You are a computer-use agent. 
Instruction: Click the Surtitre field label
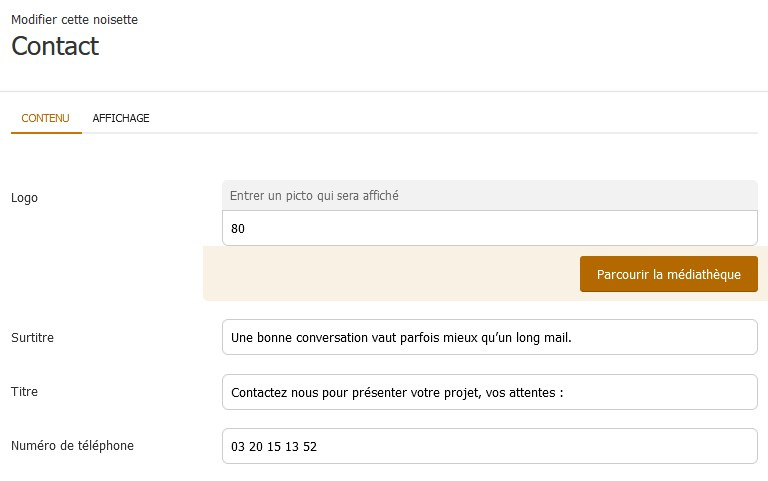tap(32, 338)
